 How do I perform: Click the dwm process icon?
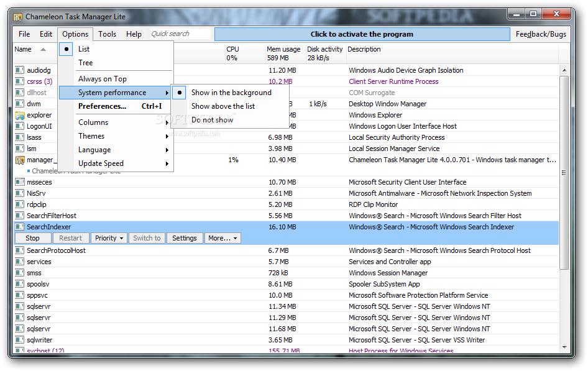(x=19, y=104)
